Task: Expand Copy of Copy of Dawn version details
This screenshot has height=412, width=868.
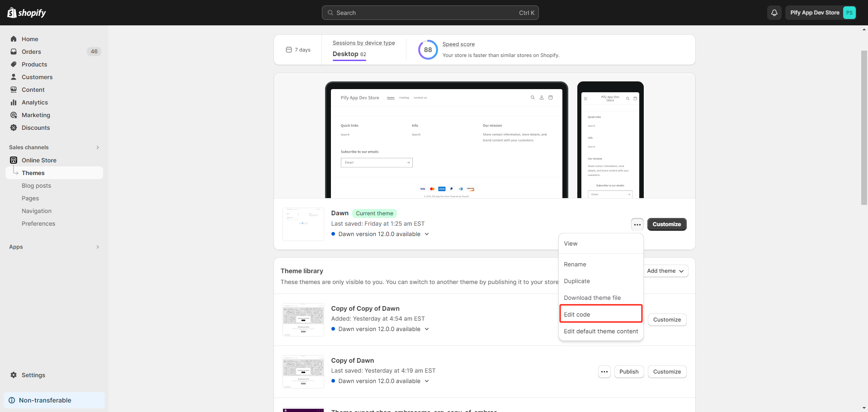Action: point(427,329)
